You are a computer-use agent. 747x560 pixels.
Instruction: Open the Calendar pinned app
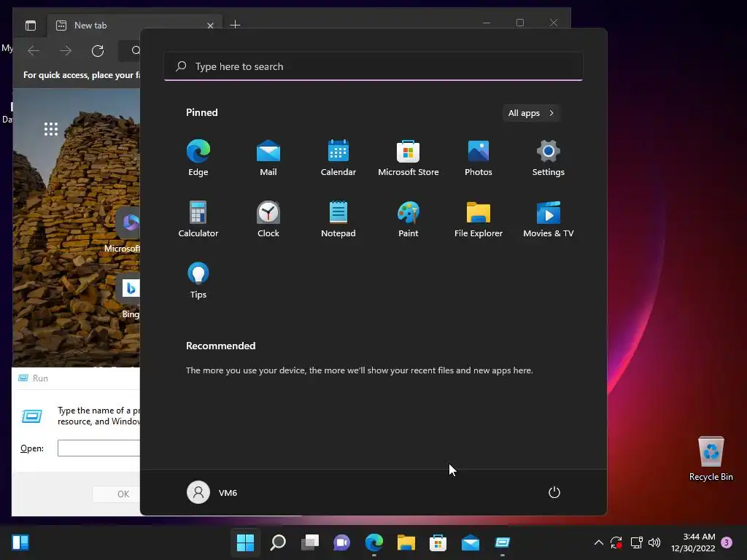(338, 158)
